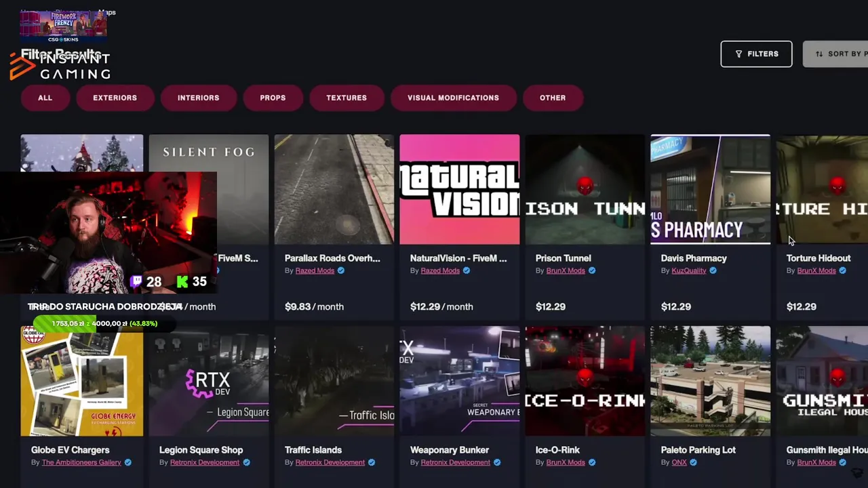
Task: Click the Legion Square Shop title
Action: click(x=201, y=450)
